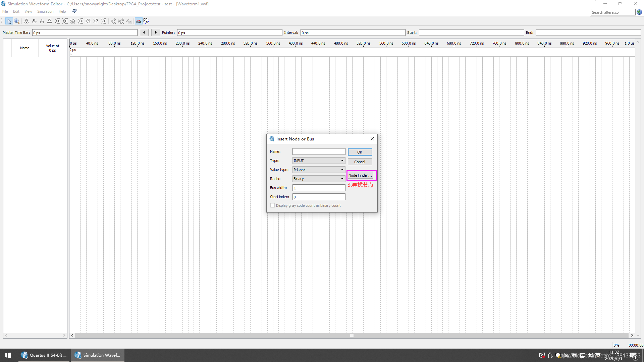Click the Name input field in dialog
644x362 pixels.
pyautogui.click(x=318, y=152)
